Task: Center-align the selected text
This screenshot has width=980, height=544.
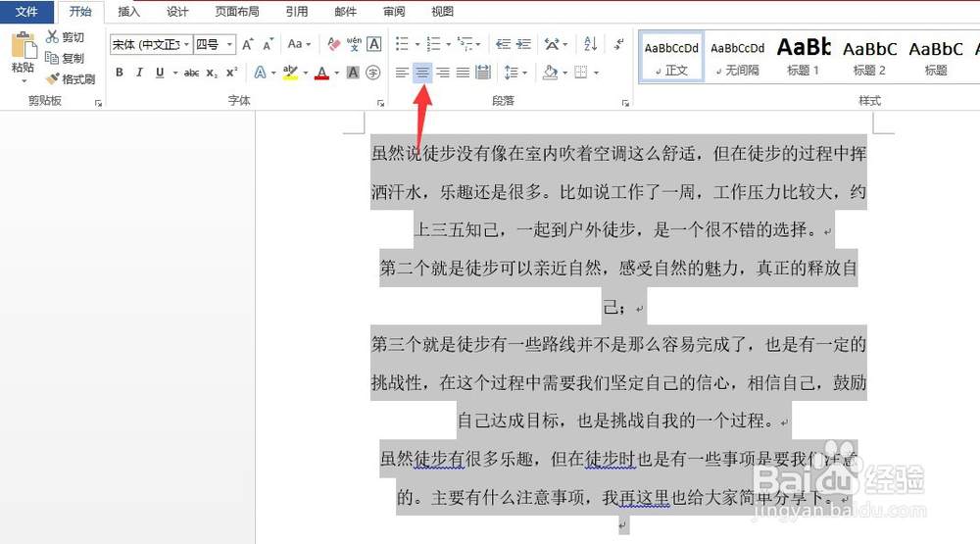Action: click(422, 74)
